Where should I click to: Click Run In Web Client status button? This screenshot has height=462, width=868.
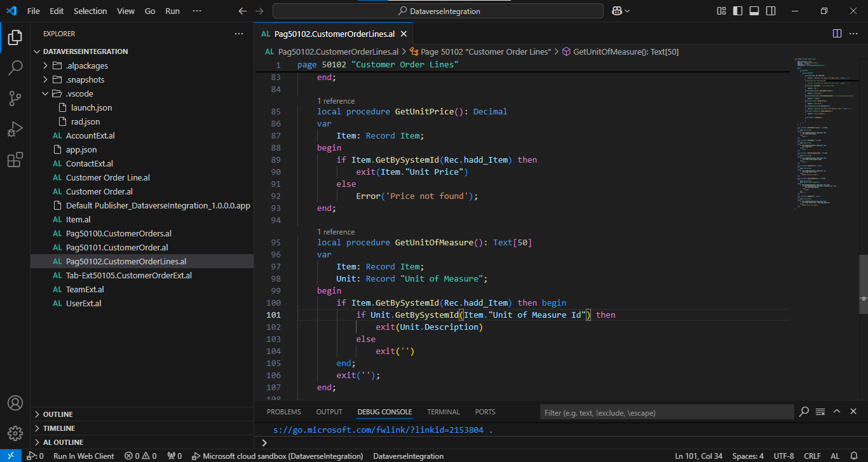pos(84,456)
